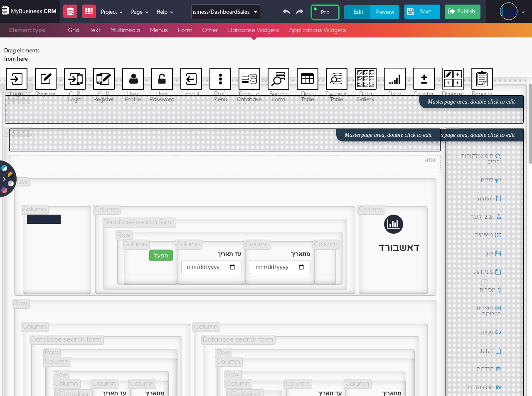Choose the OTP Login widget icon
Screen dimensions: 532x396
[x=75, y=79]
